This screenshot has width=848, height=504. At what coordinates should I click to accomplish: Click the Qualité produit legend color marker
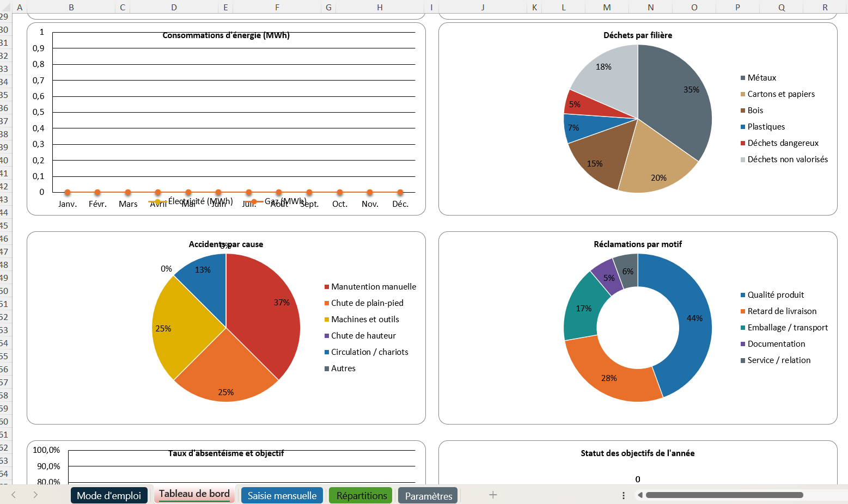[x=743, y=295]
